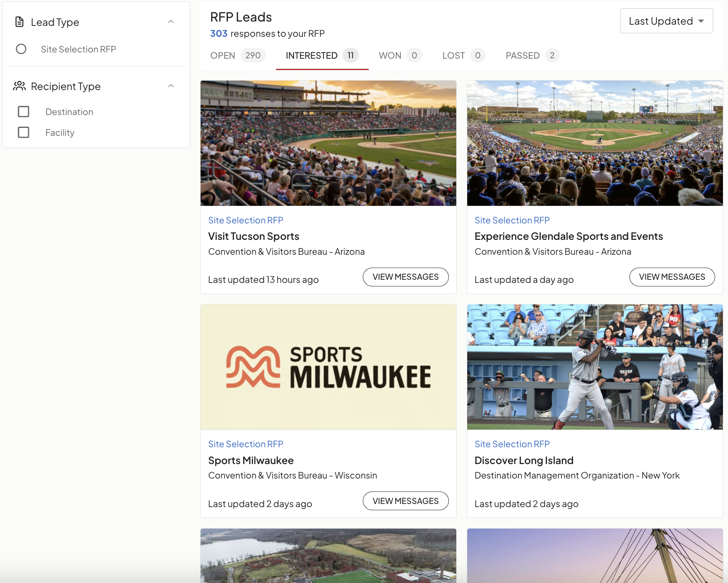
Task: Click the Lead Type document icon
Action: pyautogui.click(x=20, y=22)
